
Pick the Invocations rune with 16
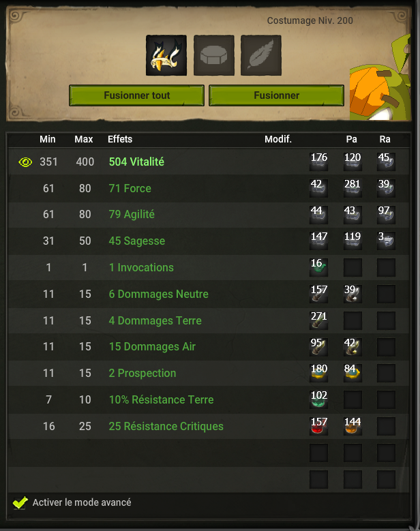(318, 267)
